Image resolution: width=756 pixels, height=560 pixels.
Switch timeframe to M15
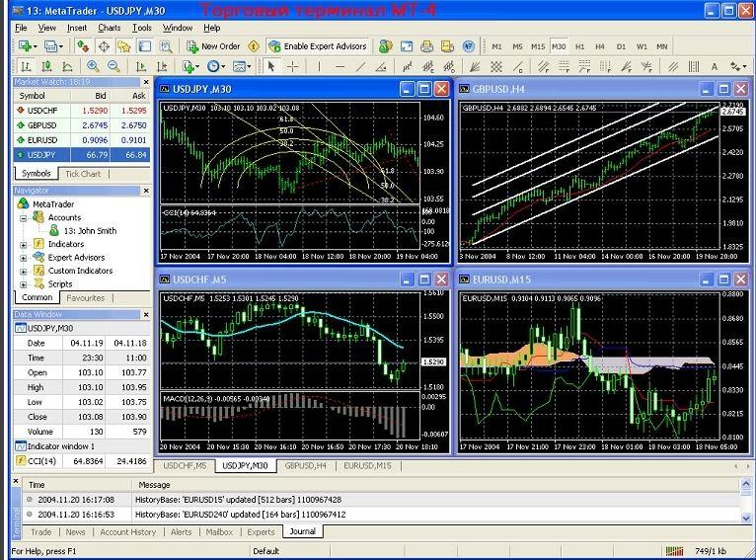[x=538, y=46]
